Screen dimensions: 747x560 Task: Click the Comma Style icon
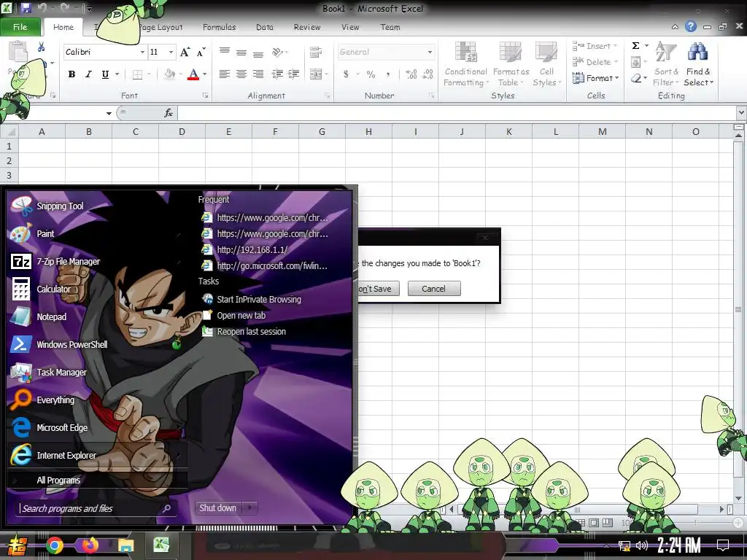388,74
